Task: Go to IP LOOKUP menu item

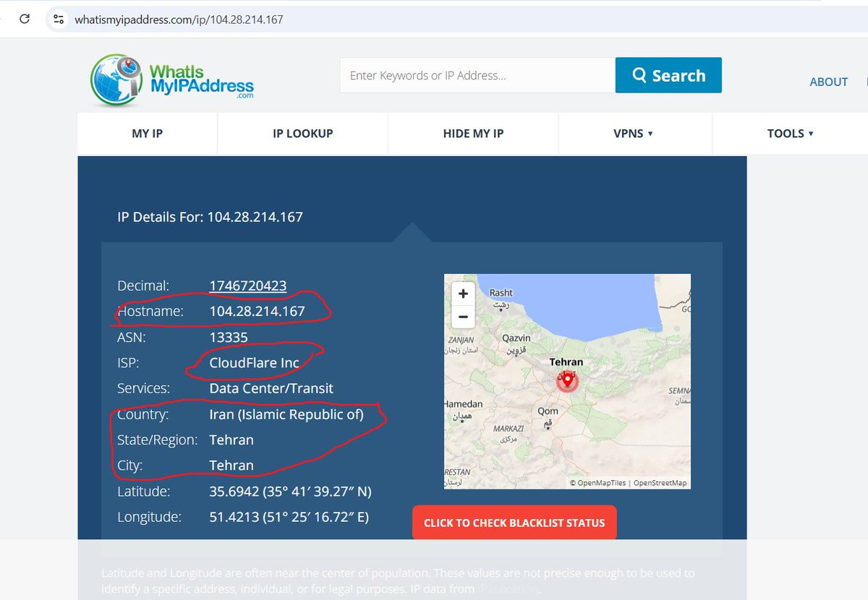Action: [x=302, y=133]
